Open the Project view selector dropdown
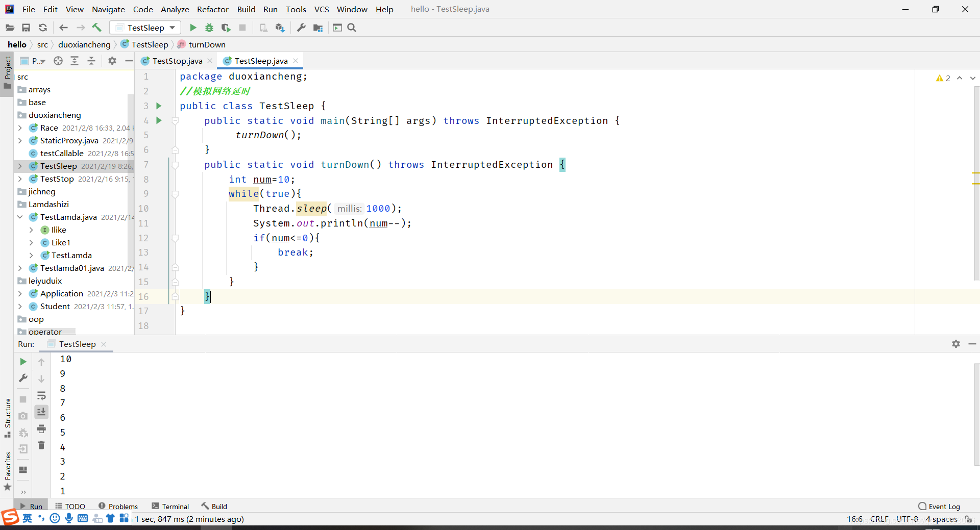Image resolution: width=980 pixels, height=530 pixels. 33,61
